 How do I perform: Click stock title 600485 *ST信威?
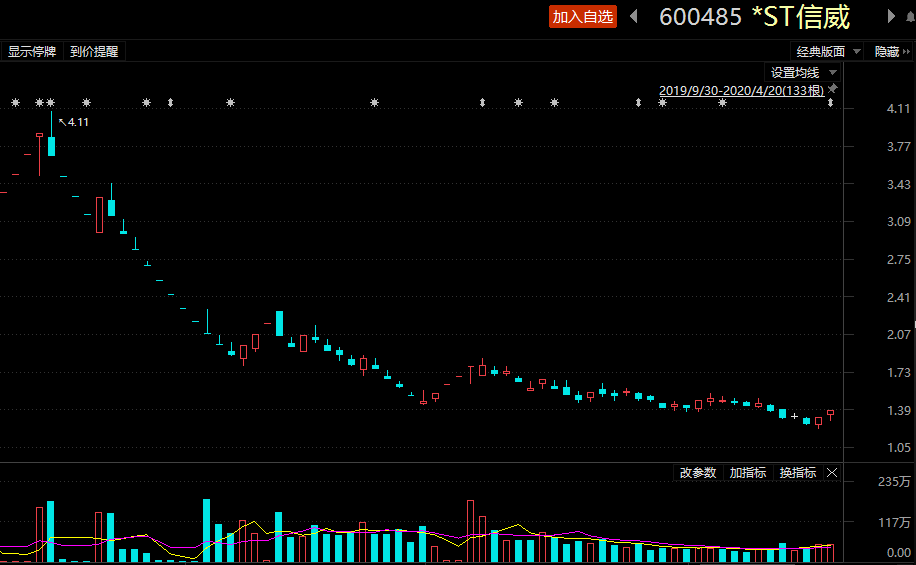click(x=754, y=16)
